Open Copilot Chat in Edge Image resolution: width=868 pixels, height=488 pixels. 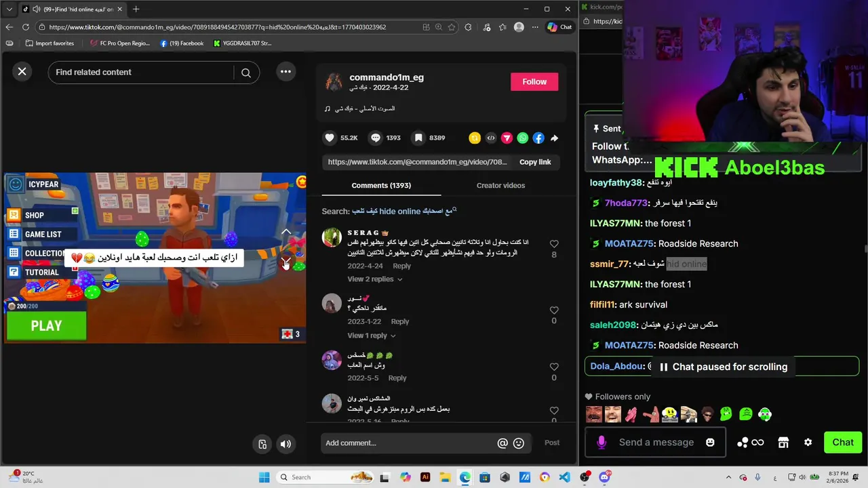tap(560, 27)
